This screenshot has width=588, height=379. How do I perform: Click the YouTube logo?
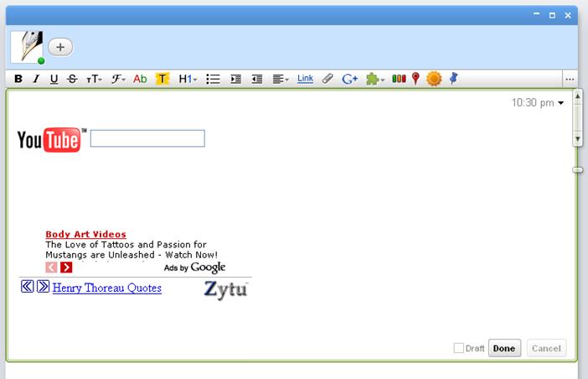[x=51, y=140]
